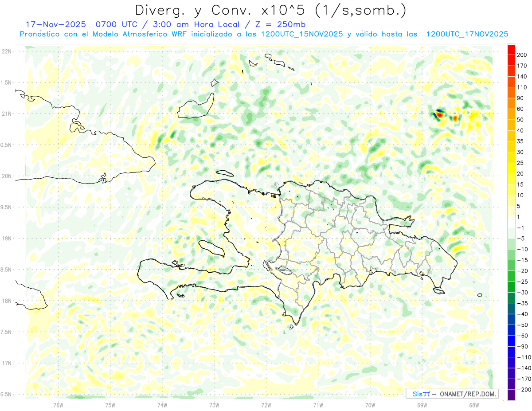Click the '-200' colorbar label
The height and width of the screenshot is (411, 532).
(523, 390)
